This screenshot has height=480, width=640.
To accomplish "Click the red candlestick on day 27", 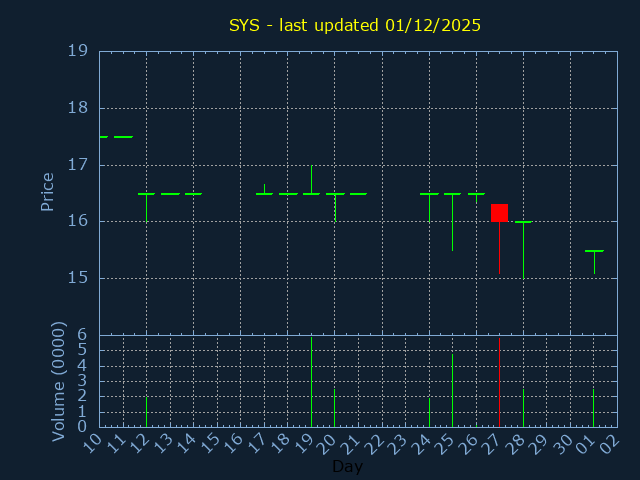I will click(x=499, y=212).
